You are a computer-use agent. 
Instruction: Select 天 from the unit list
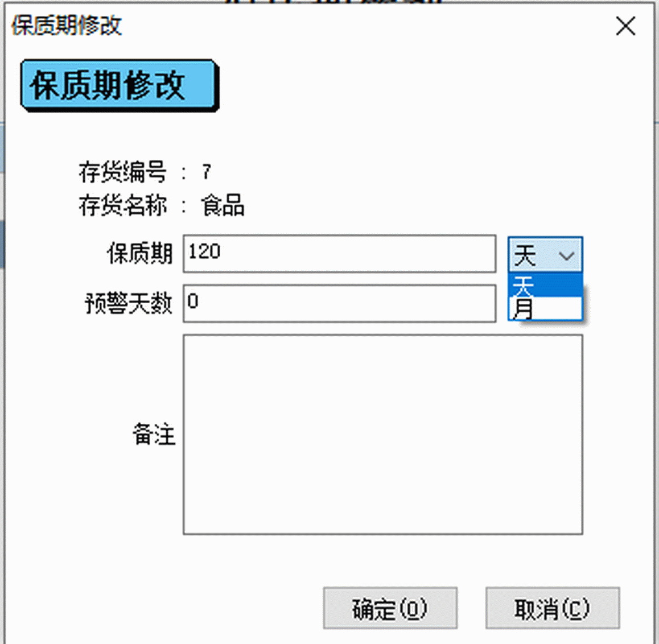(x=545, y=285)
